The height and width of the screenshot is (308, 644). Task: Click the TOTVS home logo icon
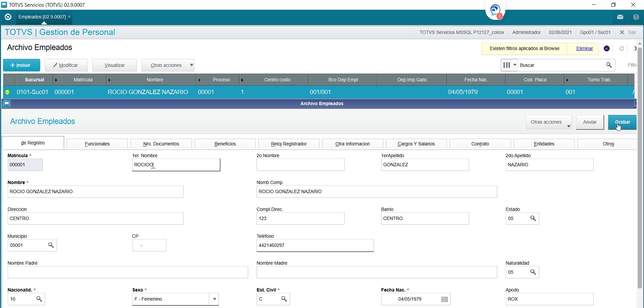click(8, 17)
